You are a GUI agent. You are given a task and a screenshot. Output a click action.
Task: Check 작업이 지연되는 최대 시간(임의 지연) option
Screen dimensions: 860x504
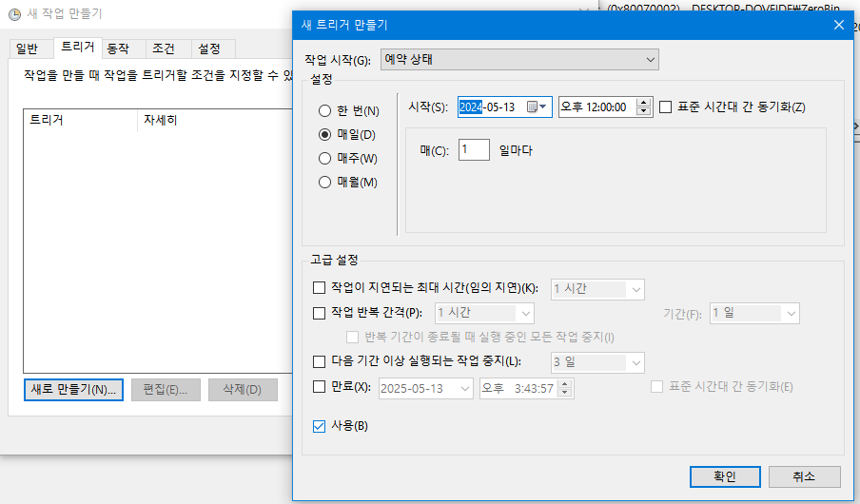pos(319,288)
